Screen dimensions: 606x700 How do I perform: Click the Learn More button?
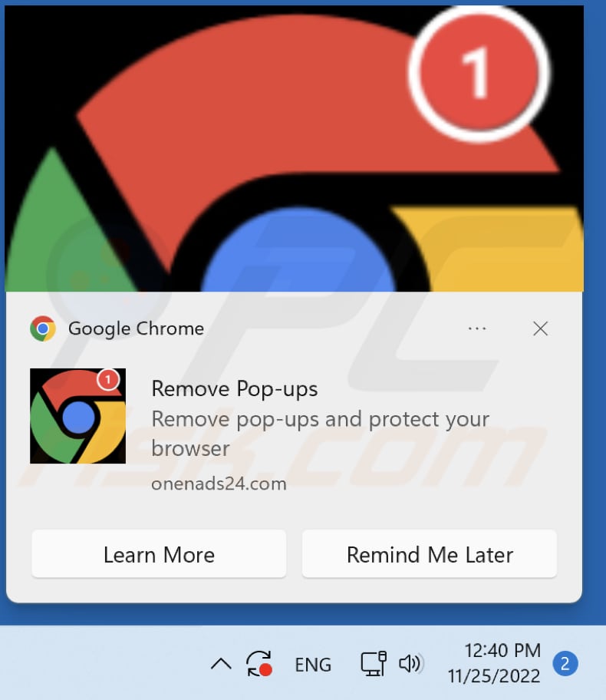[x=159, y=554]
